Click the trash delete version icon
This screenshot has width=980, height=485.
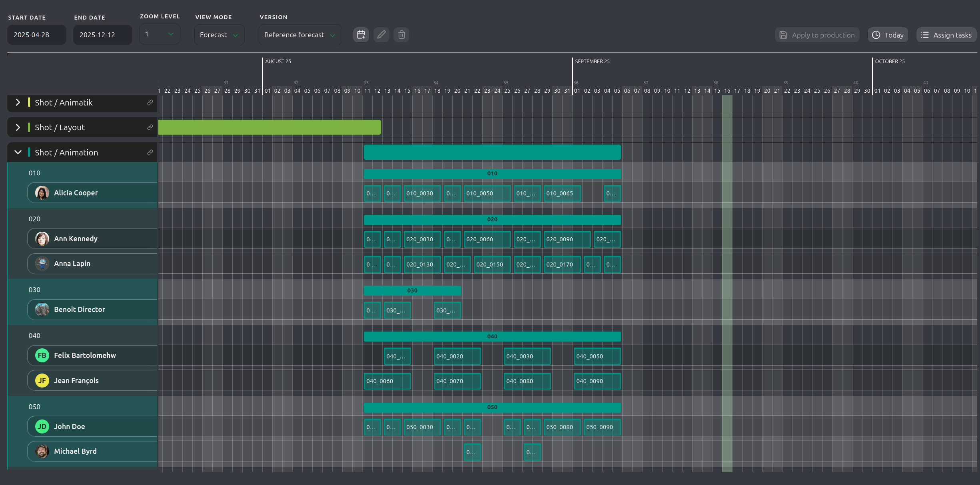(401, 35)
